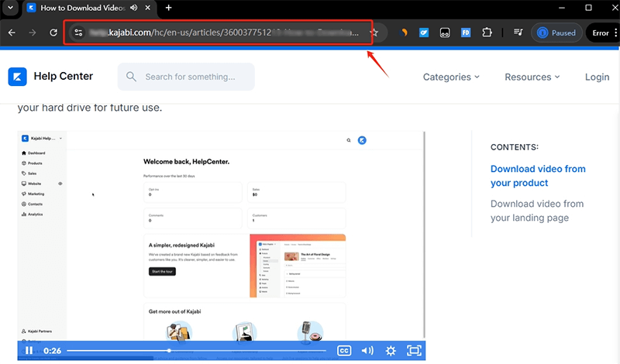Click Marketing in the video's Kajabi sidebar
Image resolution: width=620 pixels, height=364 pixels.
pyautogui.click(x=33, y=194)
